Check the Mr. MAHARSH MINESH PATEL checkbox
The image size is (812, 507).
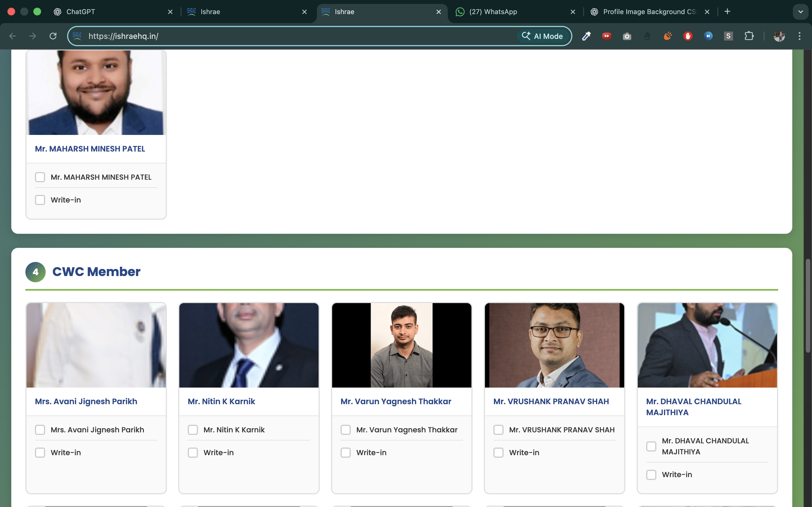[x=40, y=177]
